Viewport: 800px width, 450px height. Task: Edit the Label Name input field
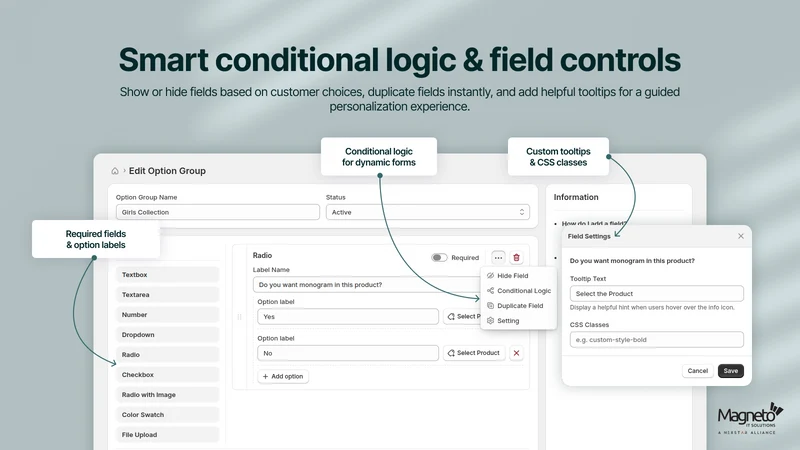pyautogui.click(x=367, y=285)
